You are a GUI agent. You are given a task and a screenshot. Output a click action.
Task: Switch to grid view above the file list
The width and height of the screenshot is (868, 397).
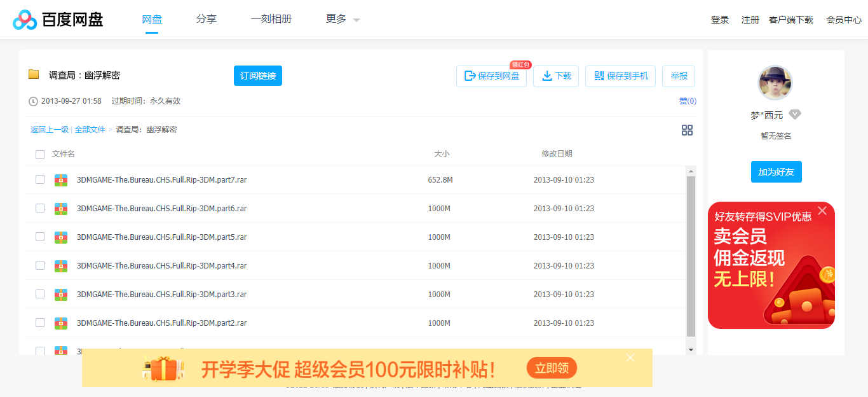coord(687,130)
